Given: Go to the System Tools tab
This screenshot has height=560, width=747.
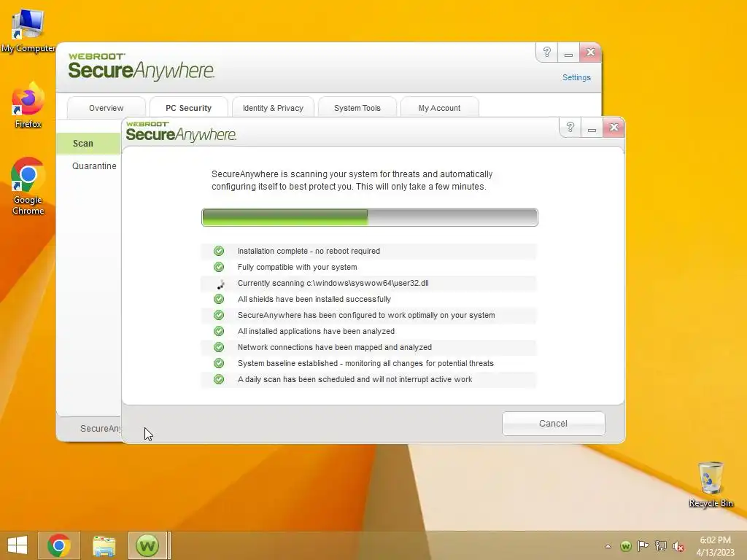Looking at the screenshot, I should pos(357,108).
